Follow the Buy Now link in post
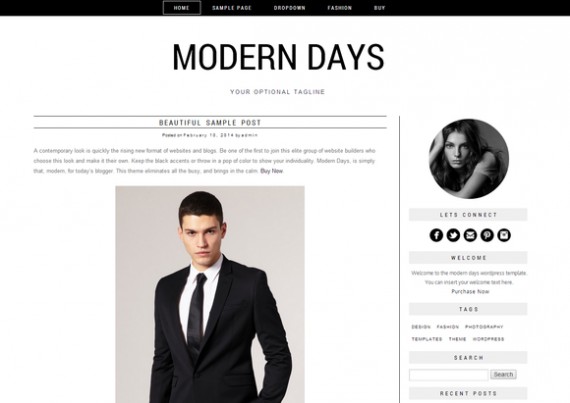 (272, 171)
